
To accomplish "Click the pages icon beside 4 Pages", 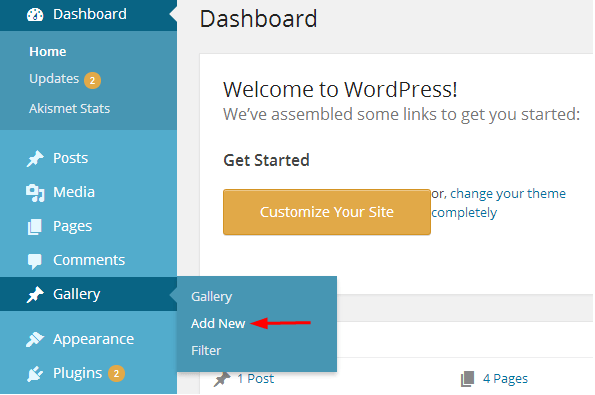I will (468, 379).
